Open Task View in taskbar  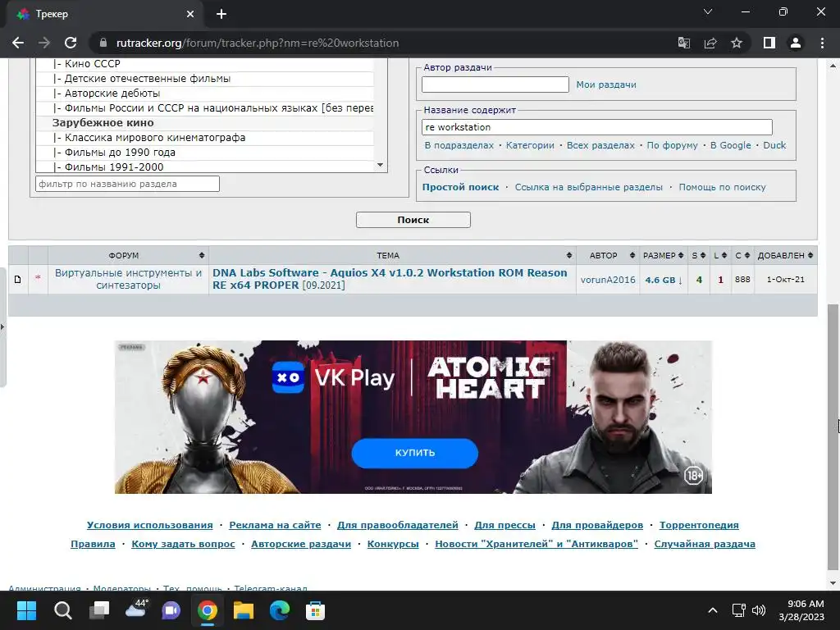[99, 610]
